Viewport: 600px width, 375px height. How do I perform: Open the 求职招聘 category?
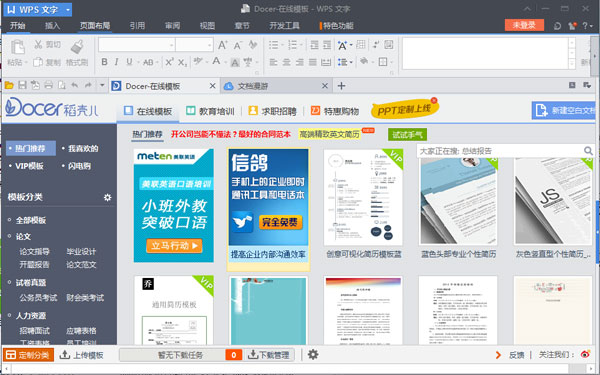272,111
